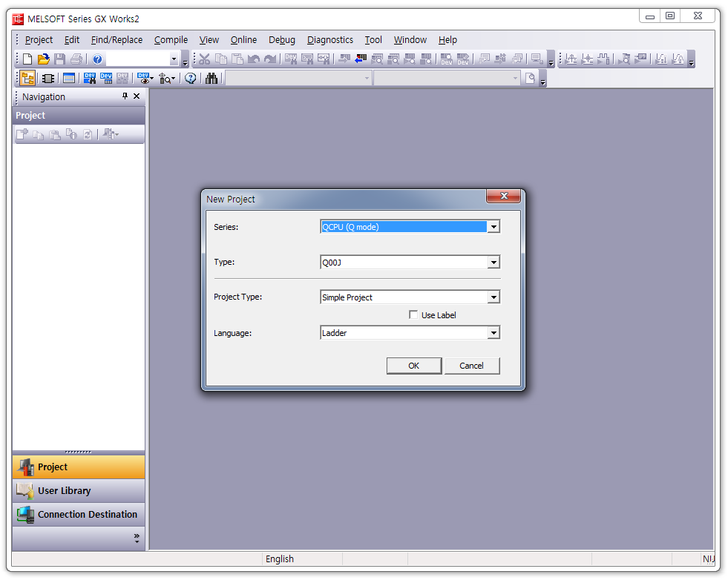Image resolution: width=728 pixels, height=580 pixels.
Task: Open the help search combo dropdown arrow
Action: click(174, 59)
